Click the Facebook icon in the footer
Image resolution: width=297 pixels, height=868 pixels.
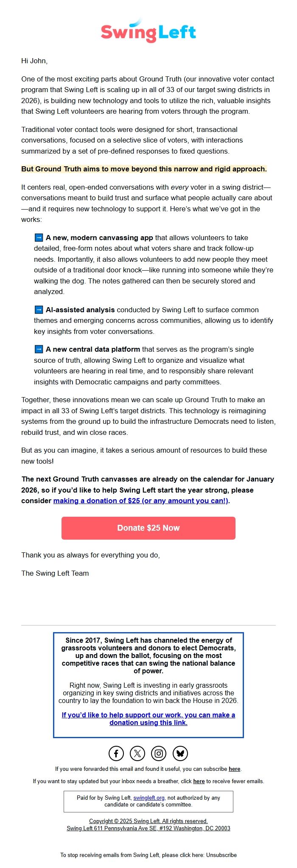coord(115,753)
